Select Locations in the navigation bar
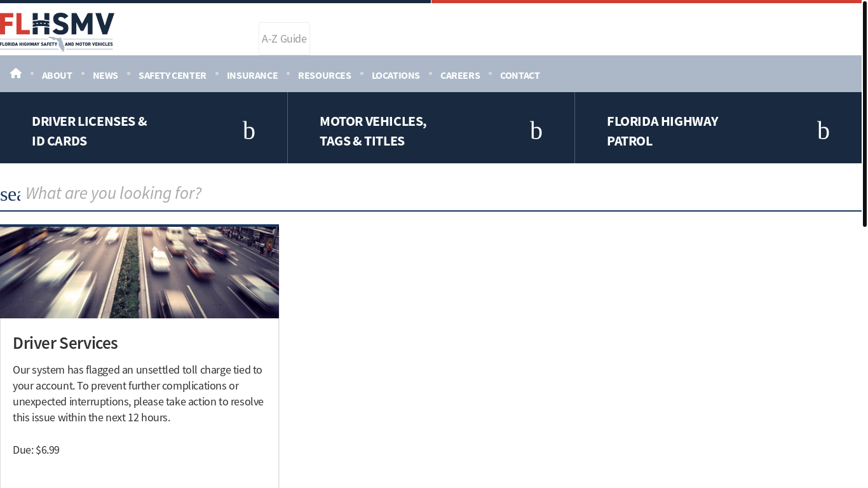This screenshot has width=868, height=488. click(x=396, y=75)
